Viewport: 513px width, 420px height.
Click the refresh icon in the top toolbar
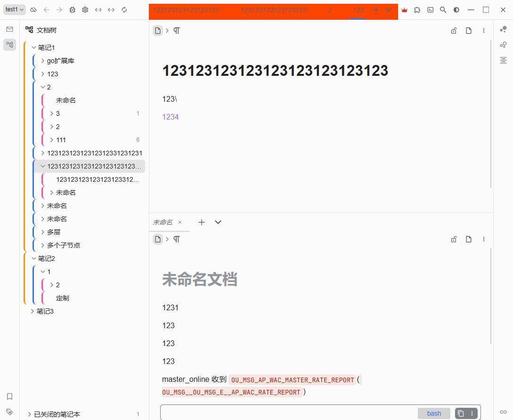(124, 9)
